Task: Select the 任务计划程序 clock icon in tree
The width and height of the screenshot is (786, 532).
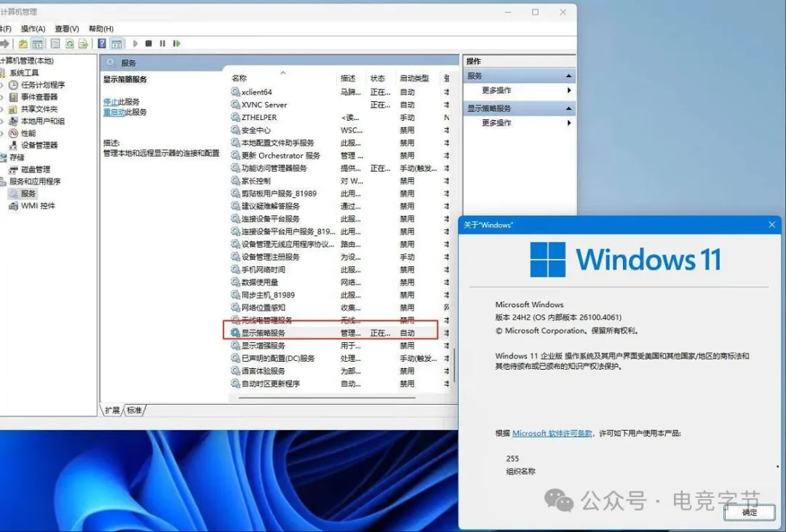Action: [14, 84]
